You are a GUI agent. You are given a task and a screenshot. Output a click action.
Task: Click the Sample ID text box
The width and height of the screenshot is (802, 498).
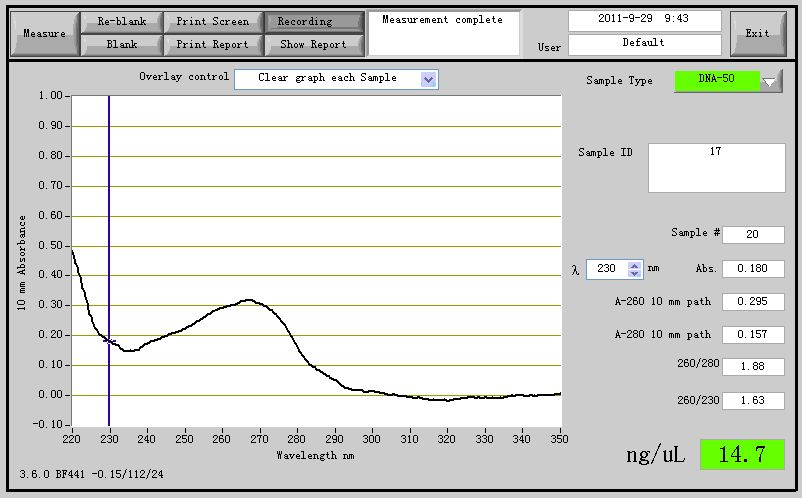(717, 168)
